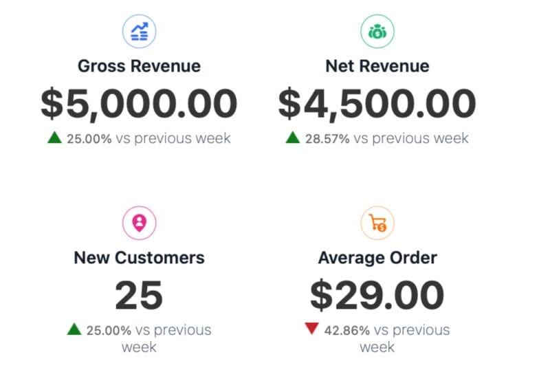The height and width of the screenshot is (392, 550).
Task: Click the Average Order shopping cart icon
Action: click(377, 223)
